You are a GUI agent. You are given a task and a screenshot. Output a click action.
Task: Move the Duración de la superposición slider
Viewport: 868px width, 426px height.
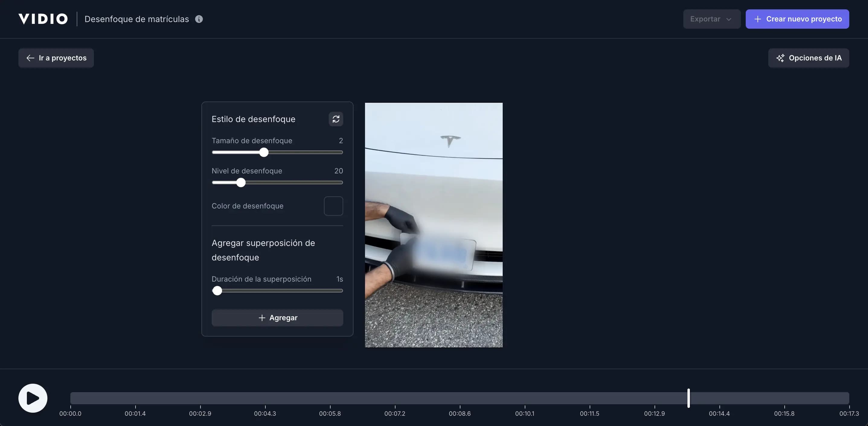coord(217,291)
